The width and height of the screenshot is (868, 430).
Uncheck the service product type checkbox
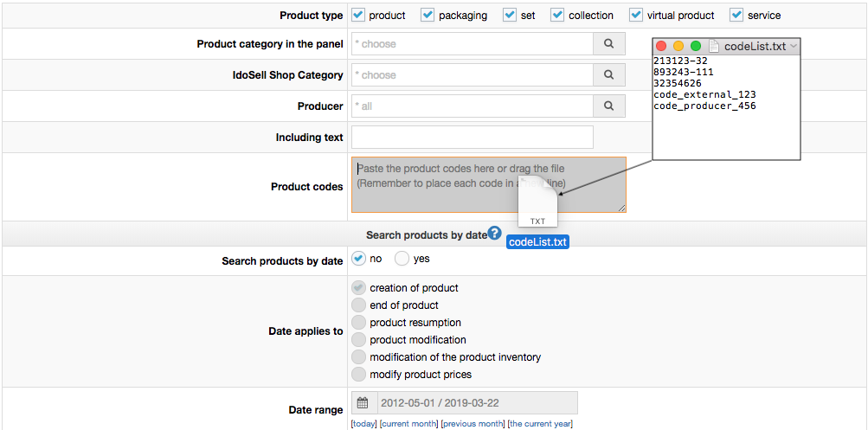pyautogui.click(x=736, y=15)
